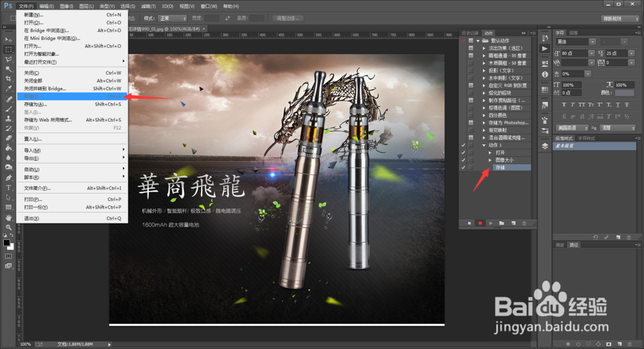
Task: Select the Zoom tool
Action: coord(8,227)
